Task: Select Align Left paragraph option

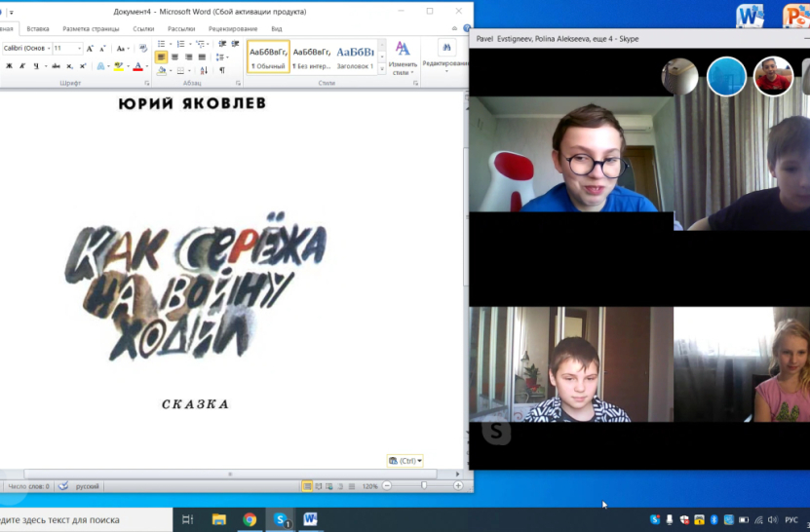Action: (x=161, y=57)
